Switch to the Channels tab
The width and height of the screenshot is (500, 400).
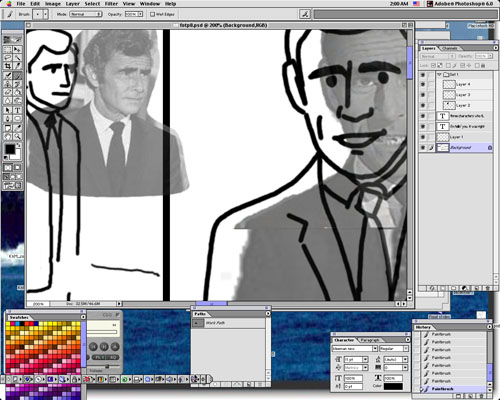pos(450,48)
